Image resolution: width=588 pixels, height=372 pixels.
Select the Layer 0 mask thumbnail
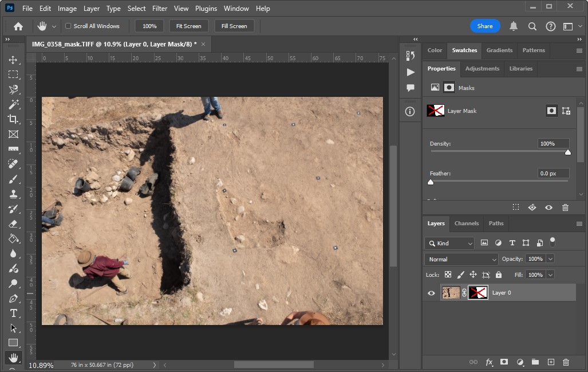point(478,293)
